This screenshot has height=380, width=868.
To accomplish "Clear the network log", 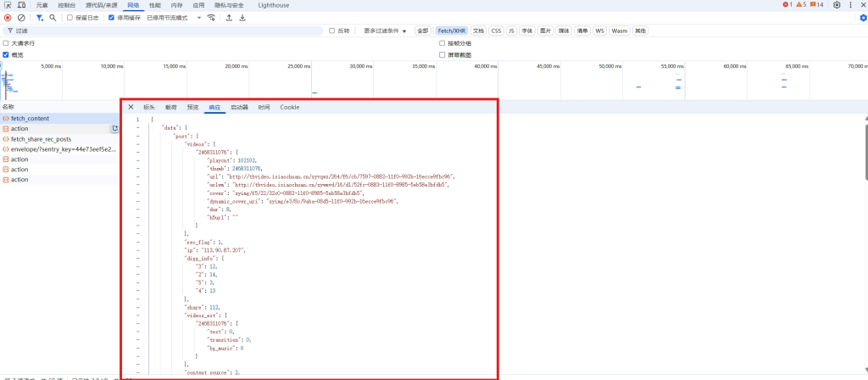I will (x=21, y=17).
